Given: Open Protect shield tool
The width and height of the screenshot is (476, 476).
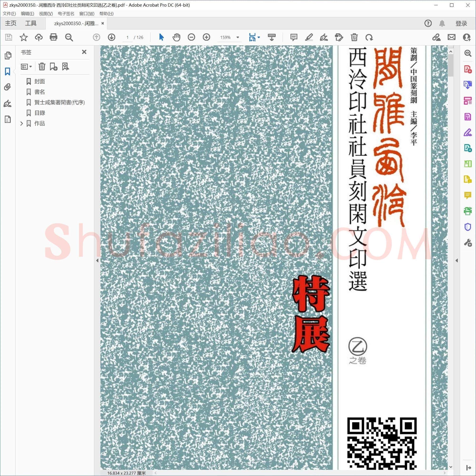Looking at the screenshot, I should [x=468, y=227].
